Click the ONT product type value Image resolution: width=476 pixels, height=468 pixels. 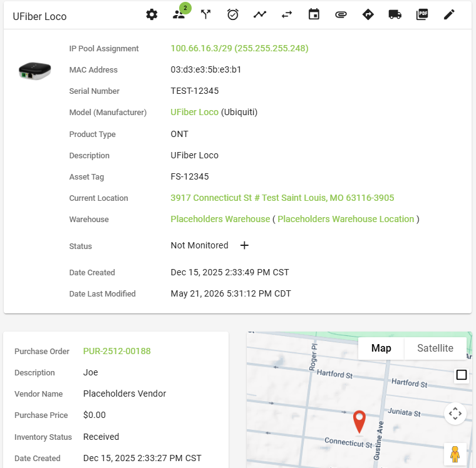point(179,134)
